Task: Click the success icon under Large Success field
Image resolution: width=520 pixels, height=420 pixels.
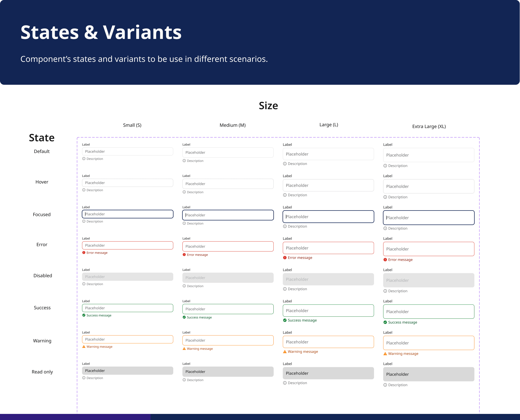Action: 285,320
